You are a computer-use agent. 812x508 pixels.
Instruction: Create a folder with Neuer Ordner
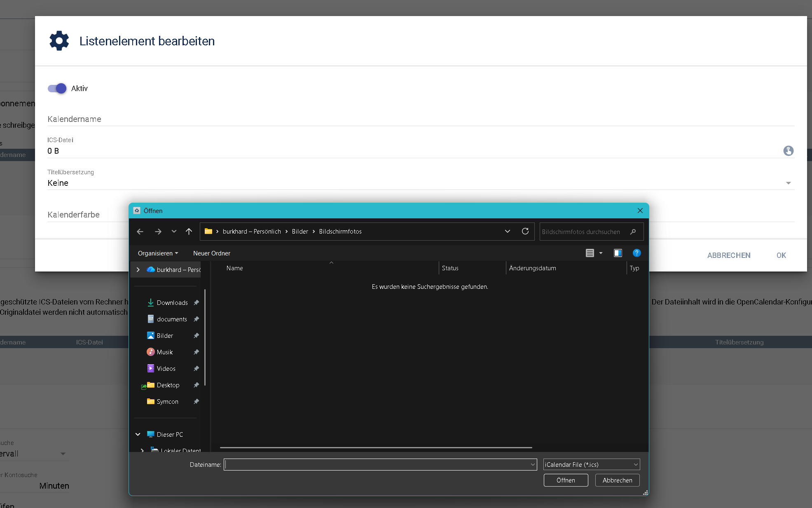(x=212, y=253)
